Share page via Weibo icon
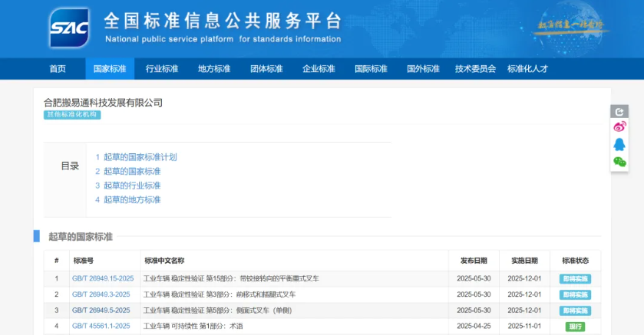The image size is (644, 335). click(619, 127)
